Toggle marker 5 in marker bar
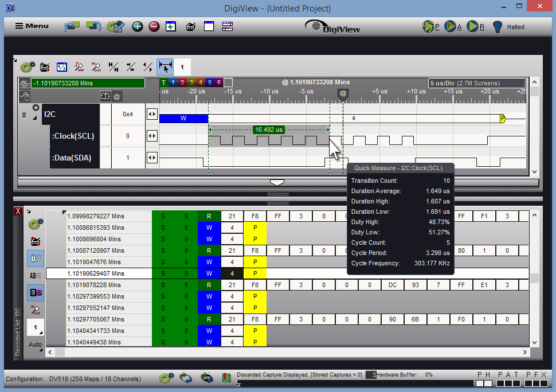 click(209, 83)
